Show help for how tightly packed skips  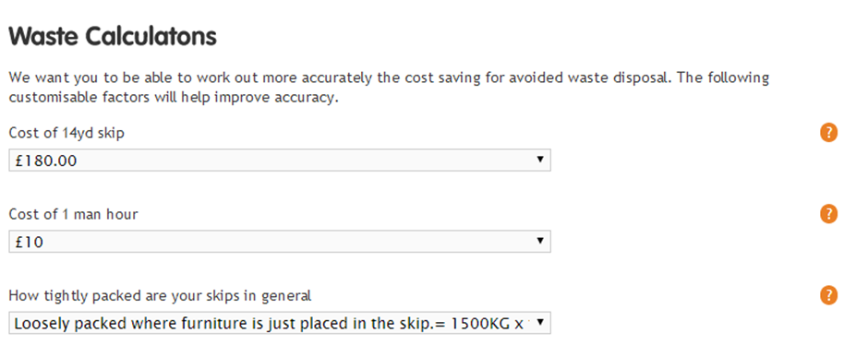tap(828, 295)
